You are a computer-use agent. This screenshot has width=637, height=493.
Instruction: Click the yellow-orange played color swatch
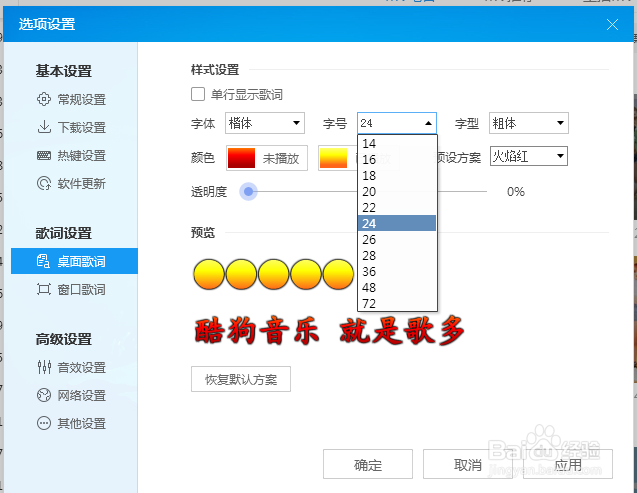[x=334, y=158]
